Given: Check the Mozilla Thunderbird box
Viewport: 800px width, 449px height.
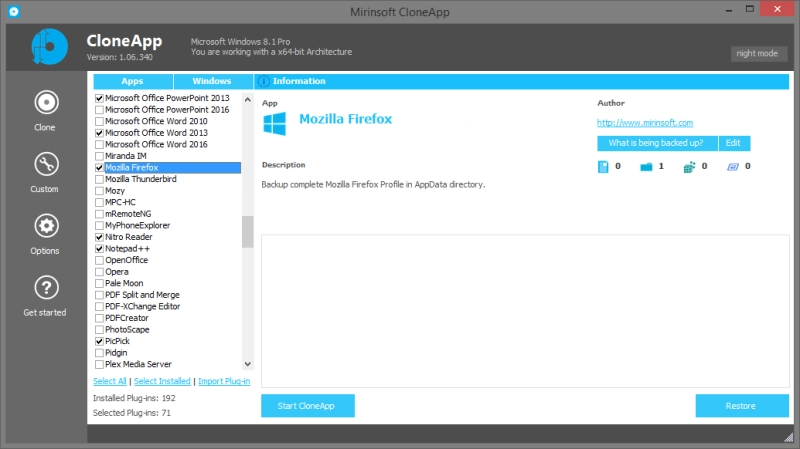Looking at the screenshot, I should pyautogui.click(x=99, y=179).
